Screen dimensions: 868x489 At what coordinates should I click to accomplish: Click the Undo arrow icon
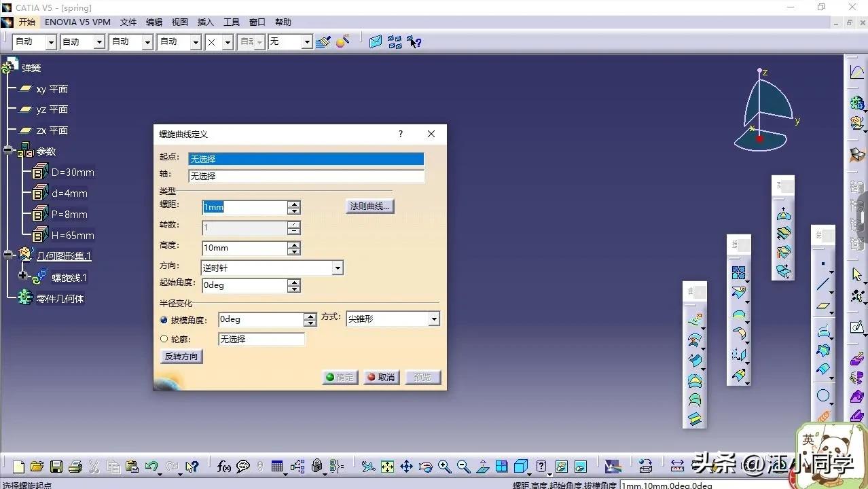tap(151, 467)
